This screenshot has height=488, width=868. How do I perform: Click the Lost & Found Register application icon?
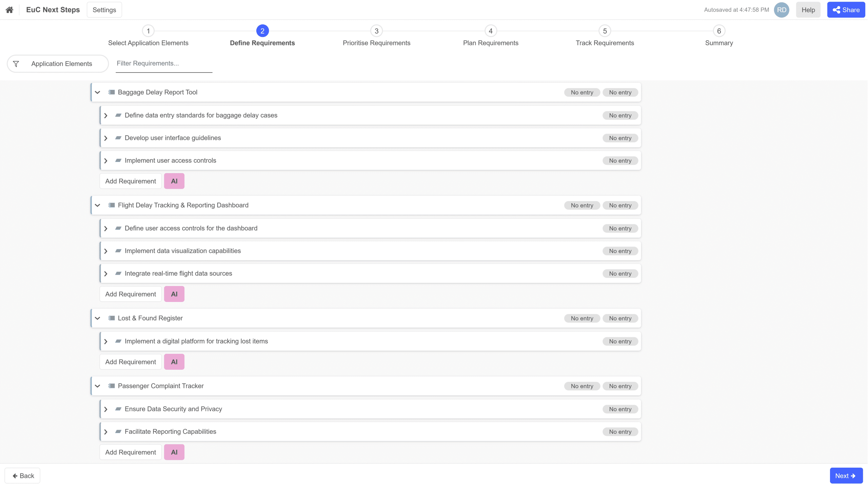111,318
